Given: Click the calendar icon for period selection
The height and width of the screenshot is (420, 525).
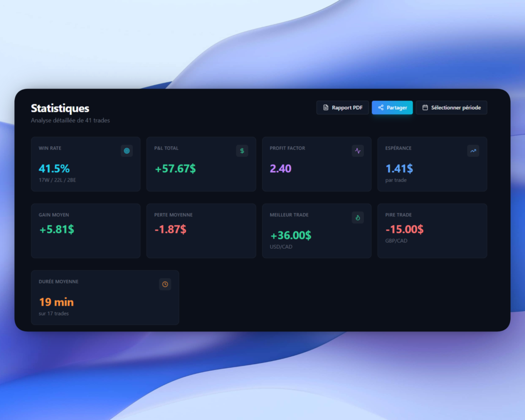Looking at the screenshot, I should pos(425,108).
